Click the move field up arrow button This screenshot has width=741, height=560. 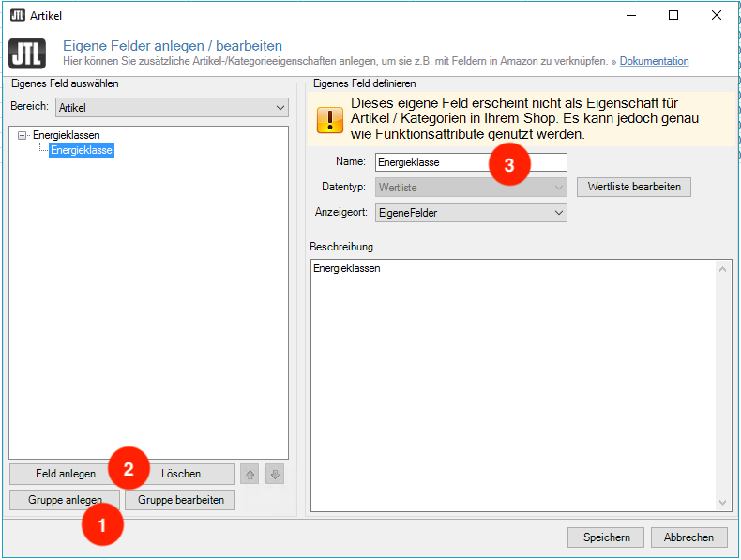pos(250,474)
